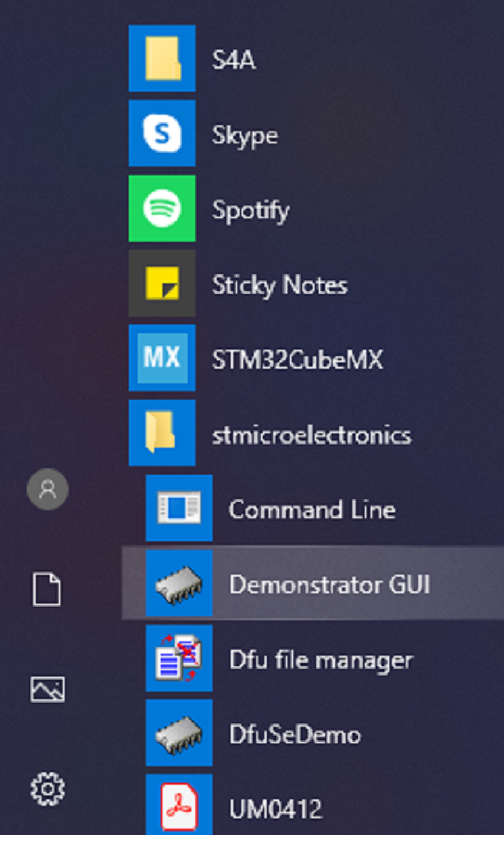The height and width of the screenshot is (842, 504).
Task: Select the stmicroelectronics folder name
Action: tap(312, 435)
